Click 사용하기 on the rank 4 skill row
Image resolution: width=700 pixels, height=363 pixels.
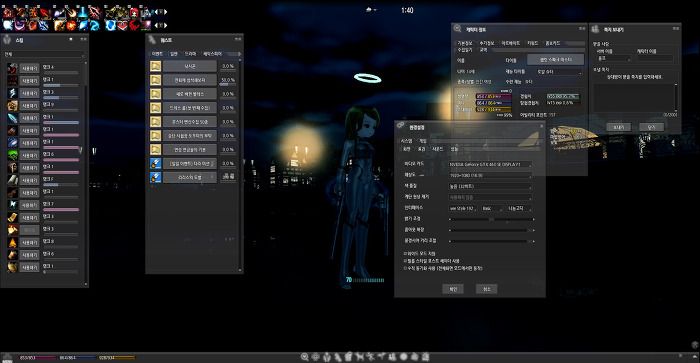[29, 68]
